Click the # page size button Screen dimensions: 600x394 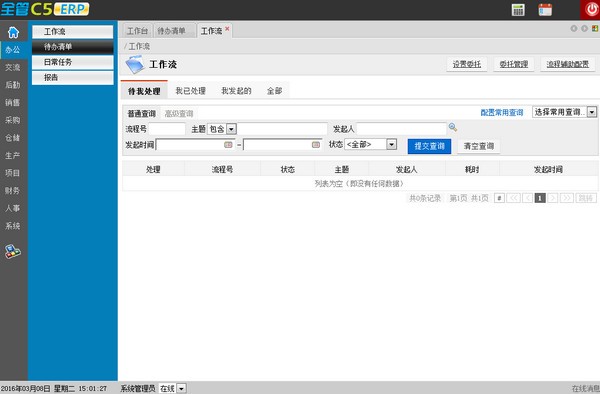499,198
